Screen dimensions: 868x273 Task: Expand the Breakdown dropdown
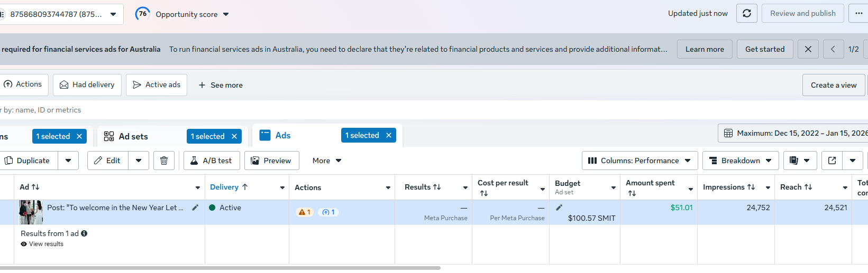[x=740, y=161]
